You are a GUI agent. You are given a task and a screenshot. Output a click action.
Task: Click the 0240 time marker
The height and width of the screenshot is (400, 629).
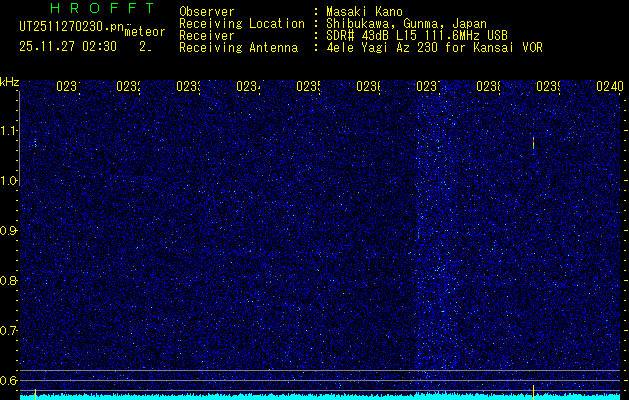(610, 86)
